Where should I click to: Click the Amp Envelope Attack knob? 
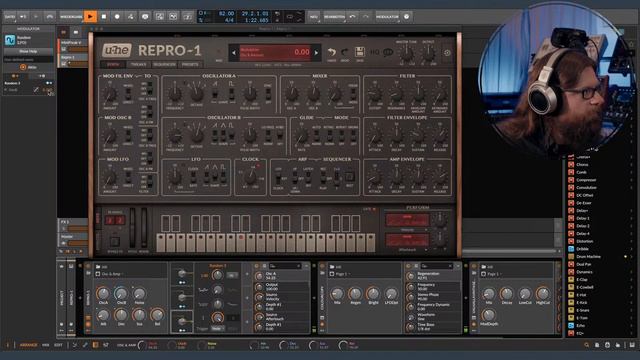(x=375, y=178)
